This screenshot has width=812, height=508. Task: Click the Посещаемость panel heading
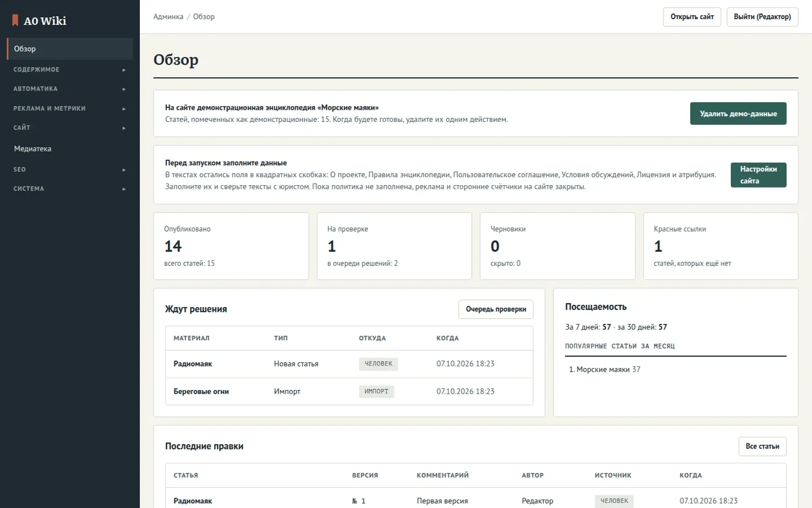[x=596, y=307]
